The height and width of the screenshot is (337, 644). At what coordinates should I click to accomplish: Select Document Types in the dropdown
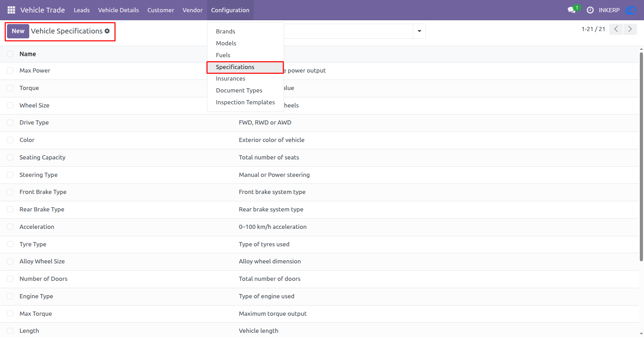(245, 90)
